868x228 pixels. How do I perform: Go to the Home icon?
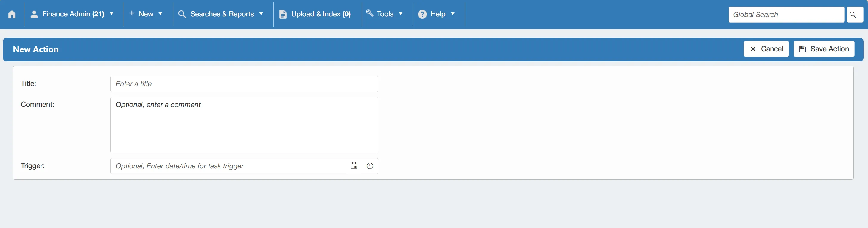[x=12, y=14]
